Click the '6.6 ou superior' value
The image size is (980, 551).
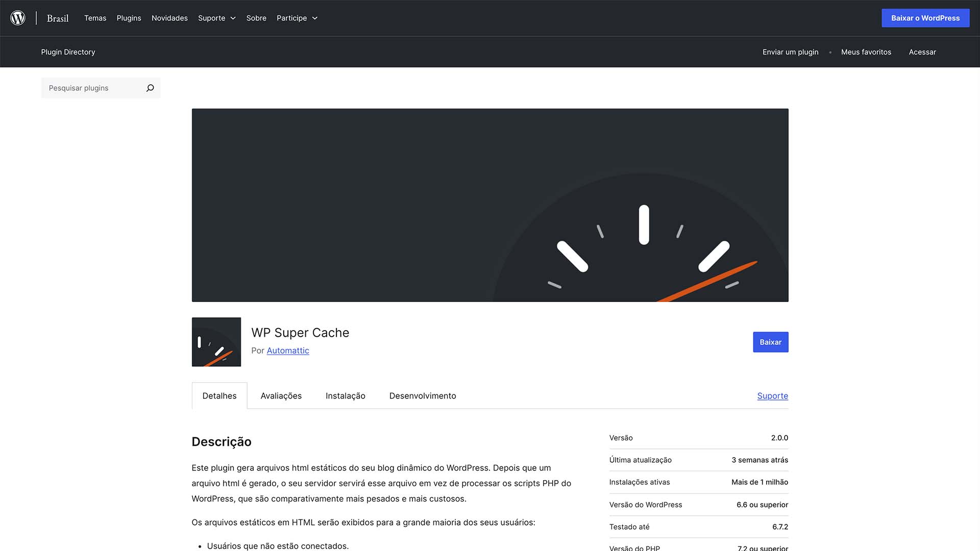(762, 505)
